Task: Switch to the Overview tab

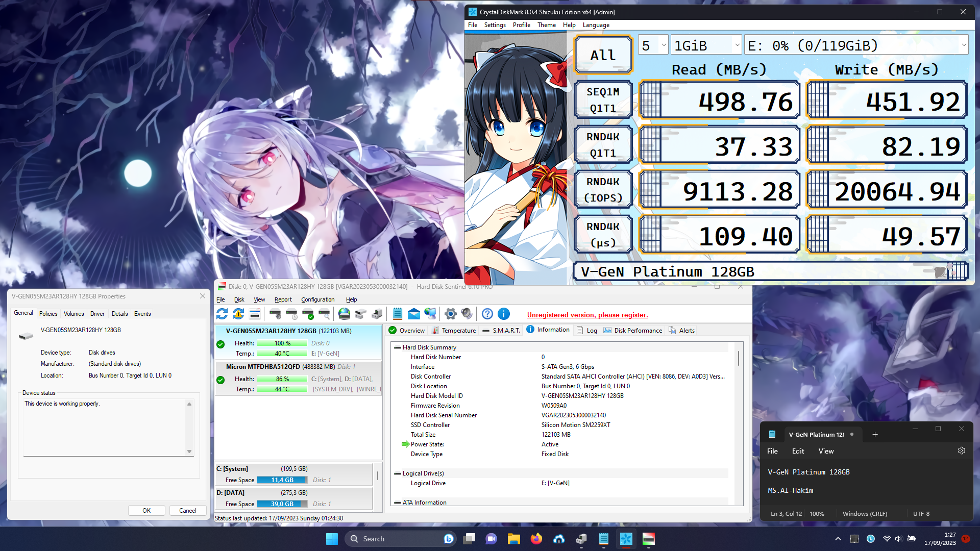Action: point(407,331)
